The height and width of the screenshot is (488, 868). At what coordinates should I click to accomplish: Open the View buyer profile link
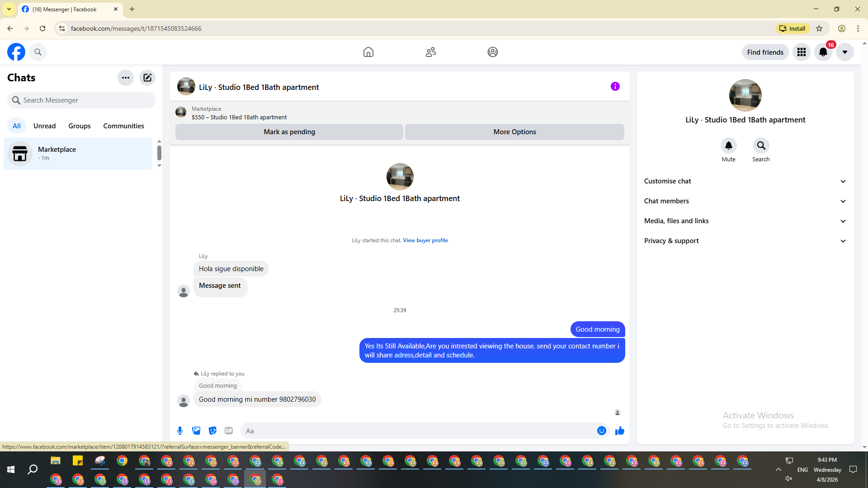[x=425, y=240]
